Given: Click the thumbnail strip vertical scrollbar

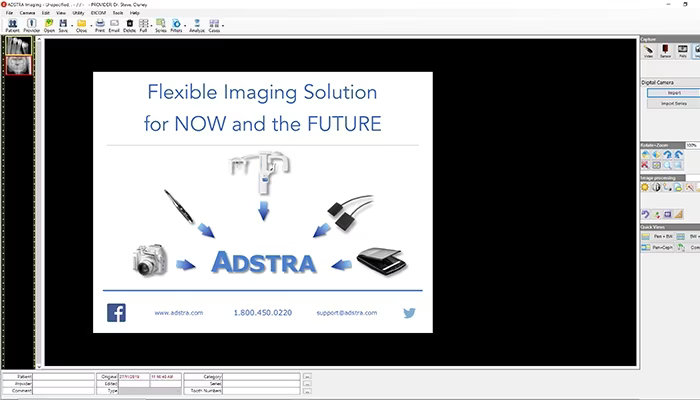Looking at the screenshot, I should (x=39, y=203).
